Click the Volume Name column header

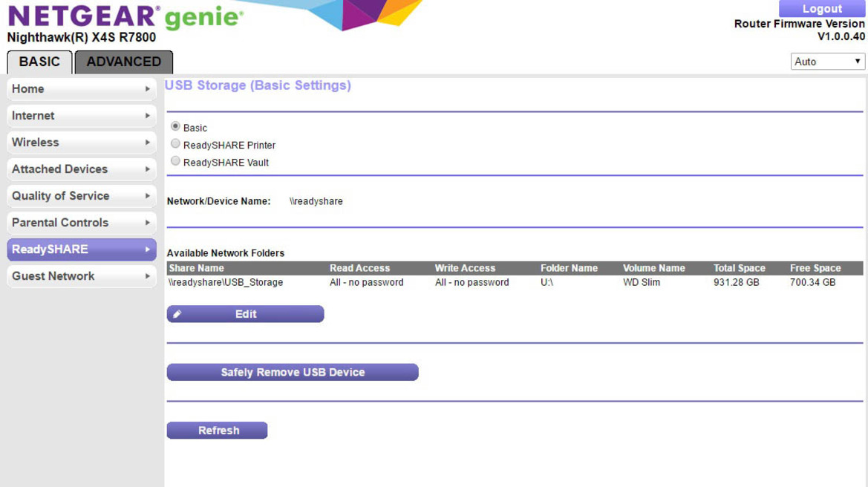[653, 268]
